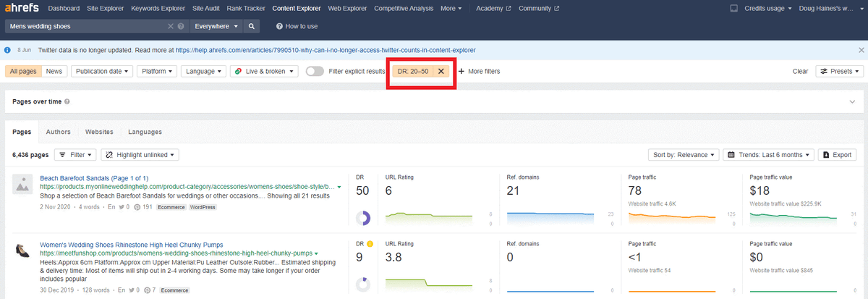This screenshot has height=299, width=868.
Task: Select the All pages option
Action: [x=23, y=71]
